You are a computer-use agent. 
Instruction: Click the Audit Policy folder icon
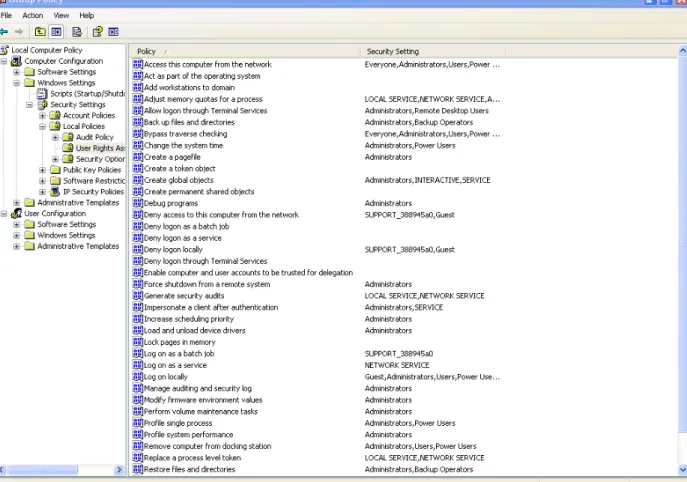tap(68, 137)
